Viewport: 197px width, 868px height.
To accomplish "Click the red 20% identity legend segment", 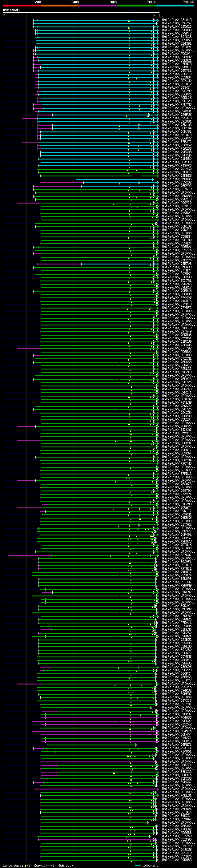I will (22, 6).
